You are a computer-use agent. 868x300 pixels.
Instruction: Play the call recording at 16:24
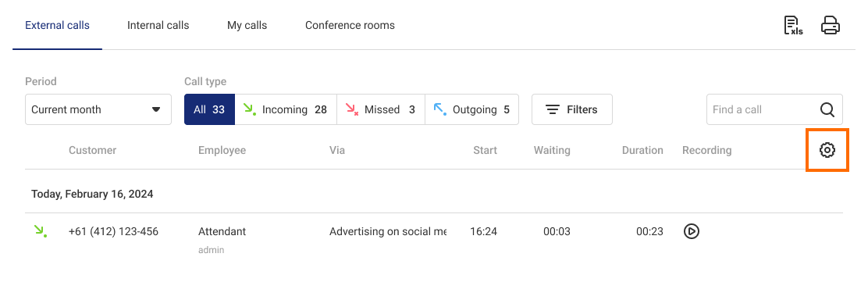click(x=692, y=231)
